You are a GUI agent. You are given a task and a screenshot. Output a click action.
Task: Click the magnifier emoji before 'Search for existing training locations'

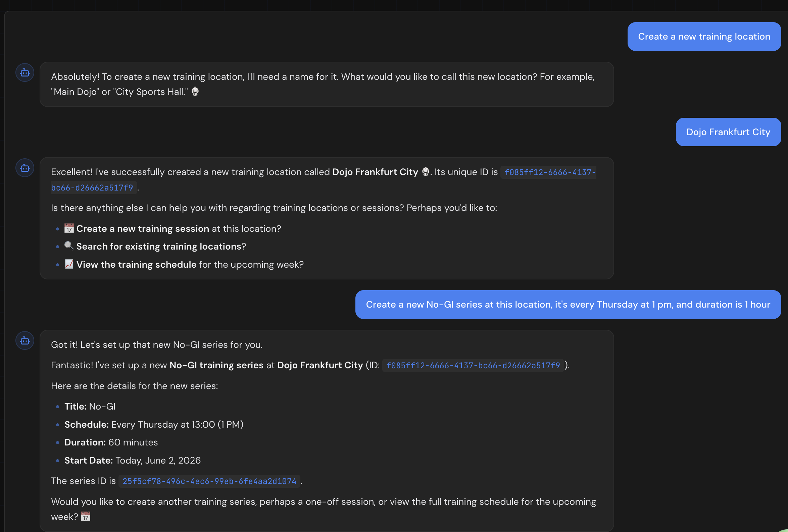pos(69,246)
